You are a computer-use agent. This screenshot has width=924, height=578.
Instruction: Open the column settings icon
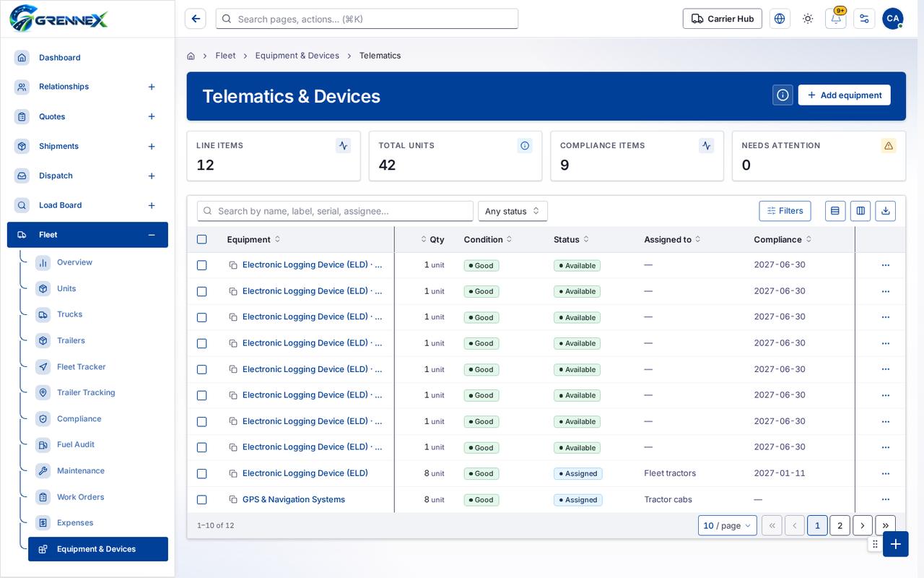coord(860,211)
